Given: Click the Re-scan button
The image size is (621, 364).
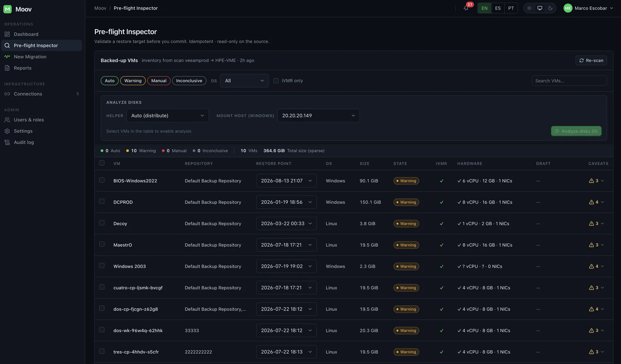Looking at the screenshot, I should [591, 60].
